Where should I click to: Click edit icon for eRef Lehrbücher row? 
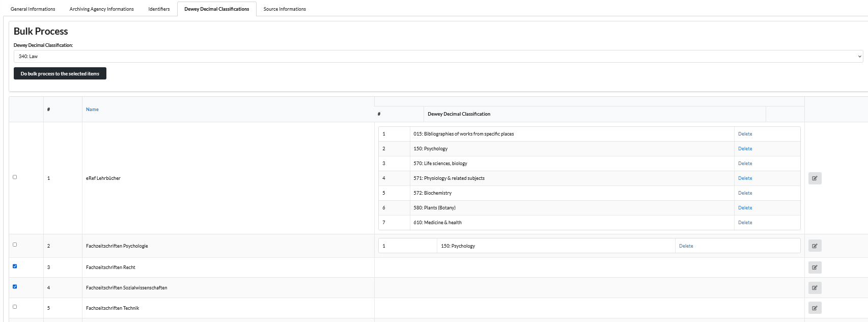click(815, 178)
